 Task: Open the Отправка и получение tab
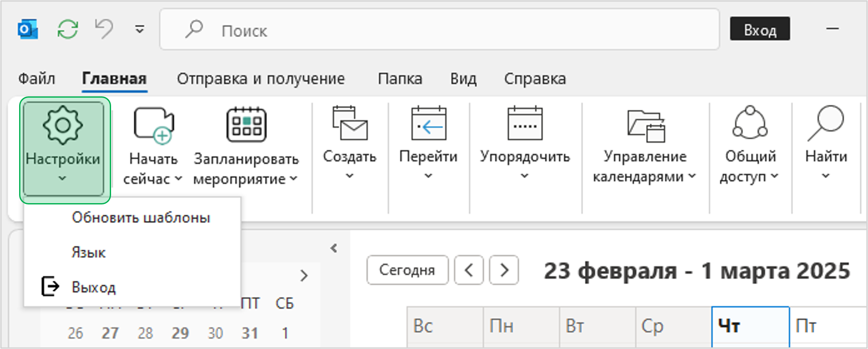coord(261,79)
